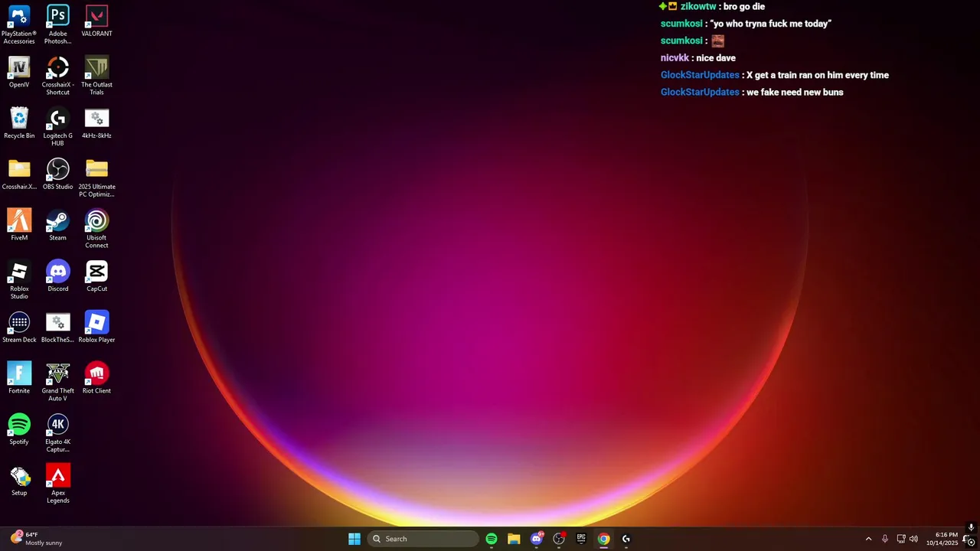Image resolution: width=980 pixels, height=551 pixels.
Task: Open the network status tray icon
Action: tap(901, 539)
